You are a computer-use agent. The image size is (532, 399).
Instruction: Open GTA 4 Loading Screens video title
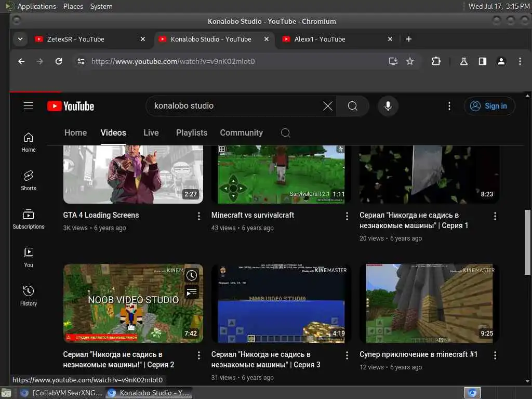pos(101,215)
